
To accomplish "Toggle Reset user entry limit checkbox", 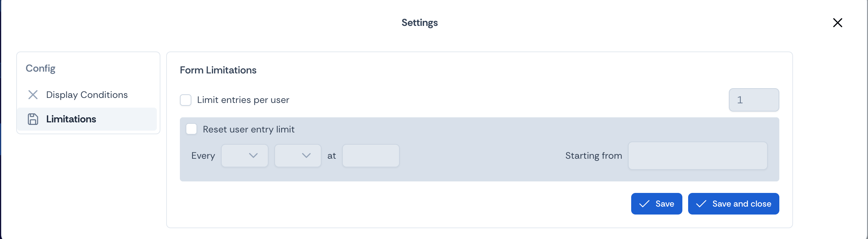I will tap(191, 129).
